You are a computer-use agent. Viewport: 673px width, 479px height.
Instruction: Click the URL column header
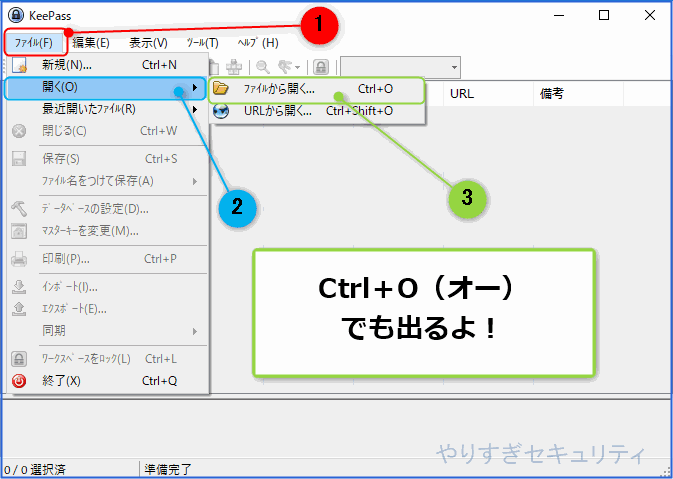488,93
